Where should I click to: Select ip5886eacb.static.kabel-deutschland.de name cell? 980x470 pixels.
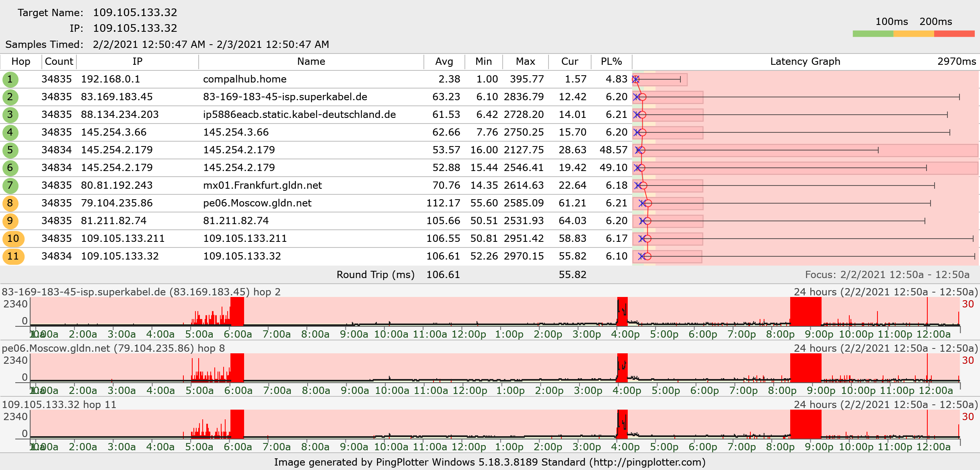point(300,115)
